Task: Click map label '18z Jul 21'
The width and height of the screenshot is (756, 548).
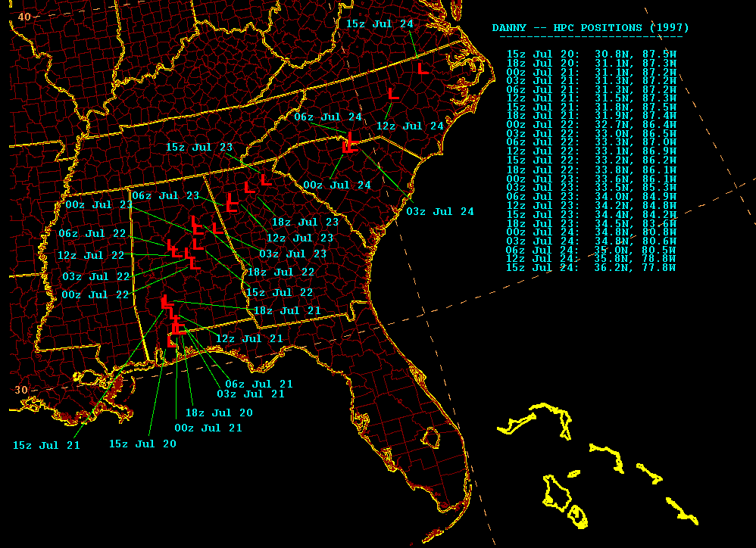Action: tap(287, 310)
